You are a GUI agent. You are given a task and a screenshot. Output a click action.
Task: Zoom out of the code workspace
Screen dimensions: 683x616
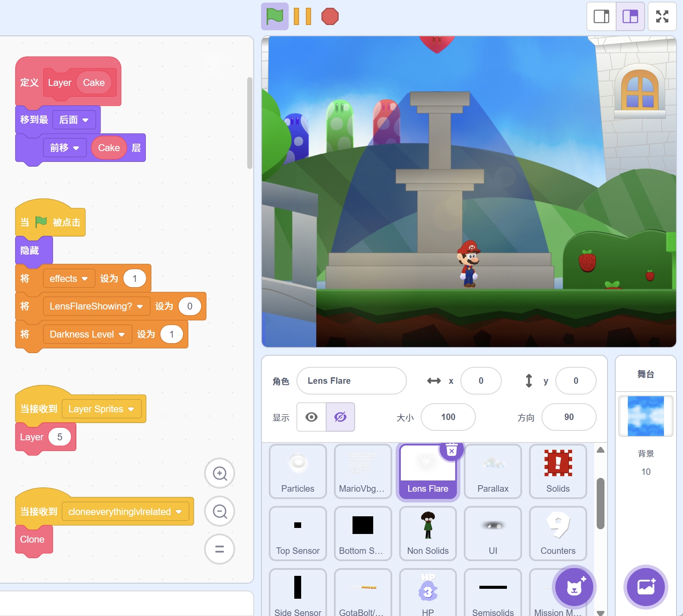(220, 512)
